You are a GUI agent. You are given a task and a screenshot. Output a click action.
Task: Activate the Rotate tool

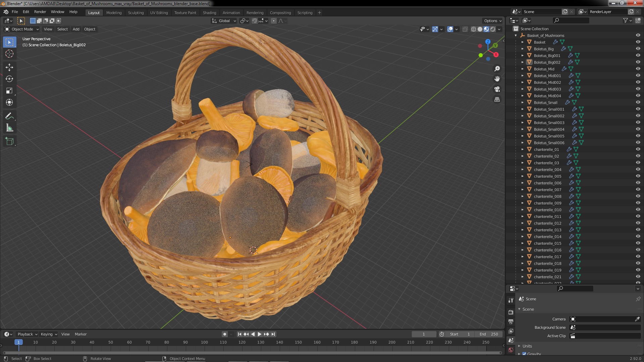point(9,79)
